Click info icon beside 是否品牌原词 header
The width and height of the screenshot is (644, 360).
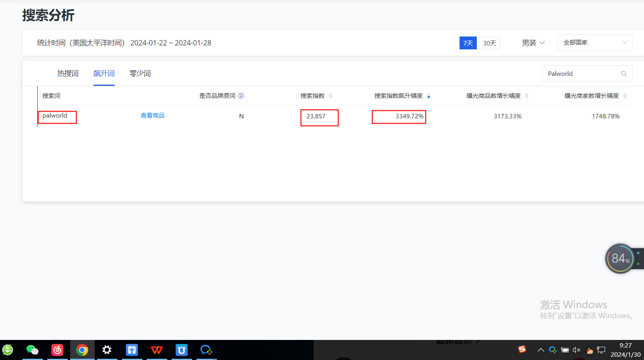(x=241, y=96)
